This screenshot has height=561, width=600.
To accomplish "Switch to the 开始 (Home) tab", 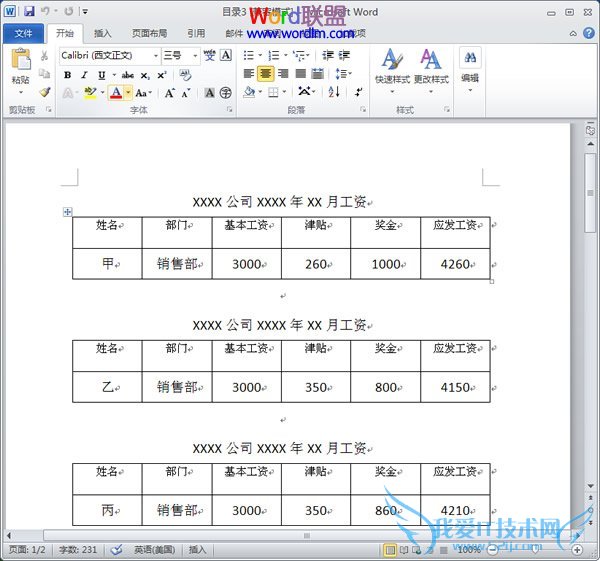I will pyautogui.click(x=65, y=33).
